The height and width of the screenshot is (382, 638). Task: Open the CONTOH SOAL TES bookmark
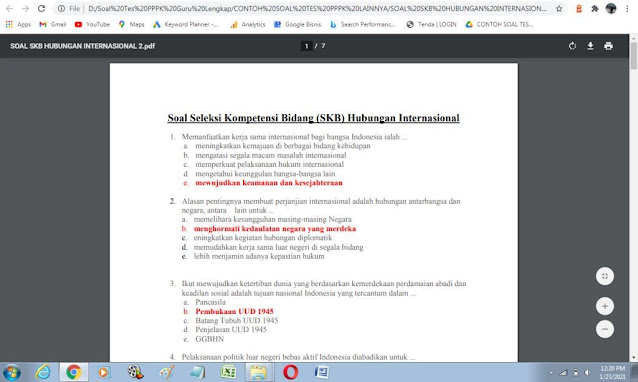tap(499, 24)
